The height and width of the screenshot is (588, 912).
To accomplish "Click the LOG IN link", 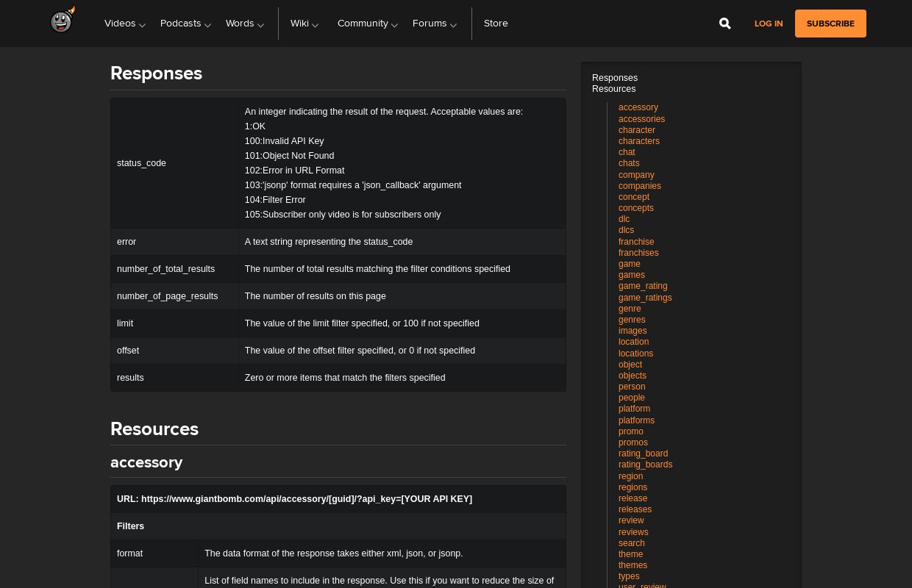I will pos(769,24).
